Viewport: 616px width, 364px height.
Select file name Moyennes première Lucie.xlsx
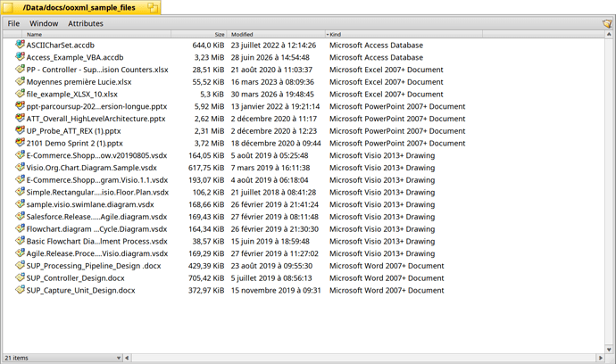(x=79, y=82)
